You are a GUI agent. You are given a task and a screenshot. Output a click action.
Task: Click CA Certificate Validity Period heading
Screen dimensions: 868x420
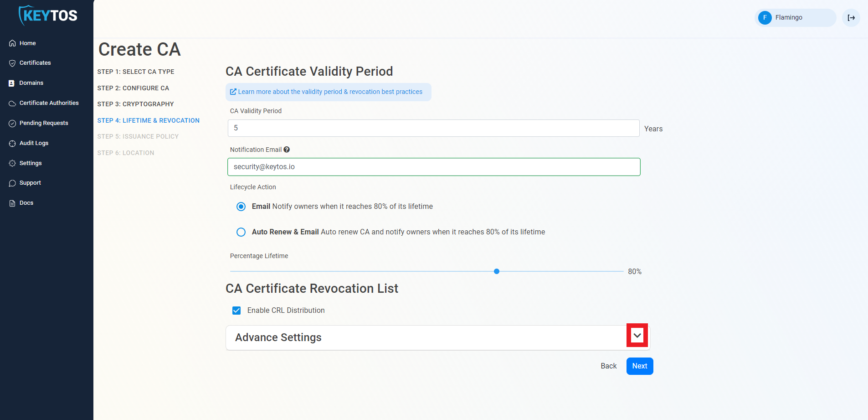pyautogui.click(x=309, y=72)
